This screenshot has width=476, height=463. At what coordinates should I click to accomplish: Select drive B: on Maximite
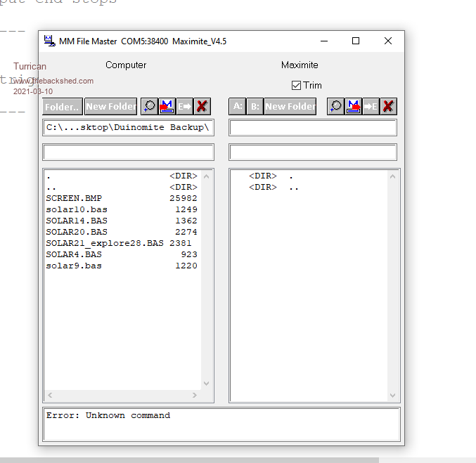pos(255,106)
